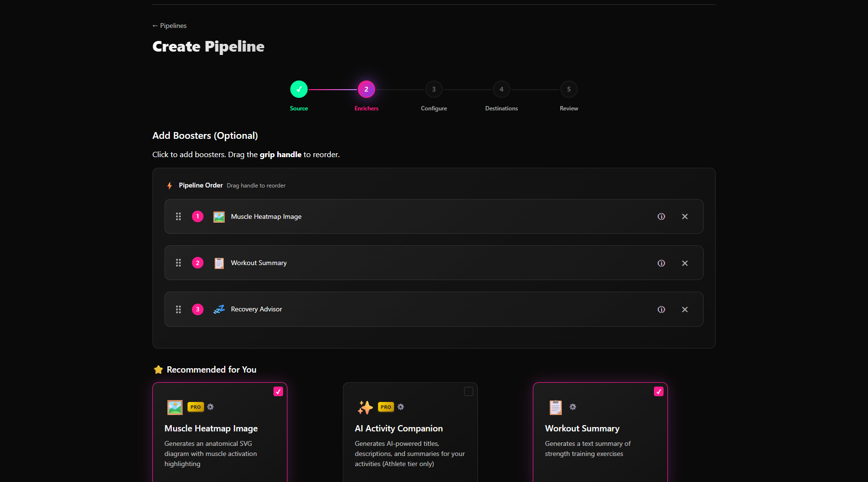Click the info icon on Recovery Advisor booster
The image size is (868, 482).
point(661,309)
